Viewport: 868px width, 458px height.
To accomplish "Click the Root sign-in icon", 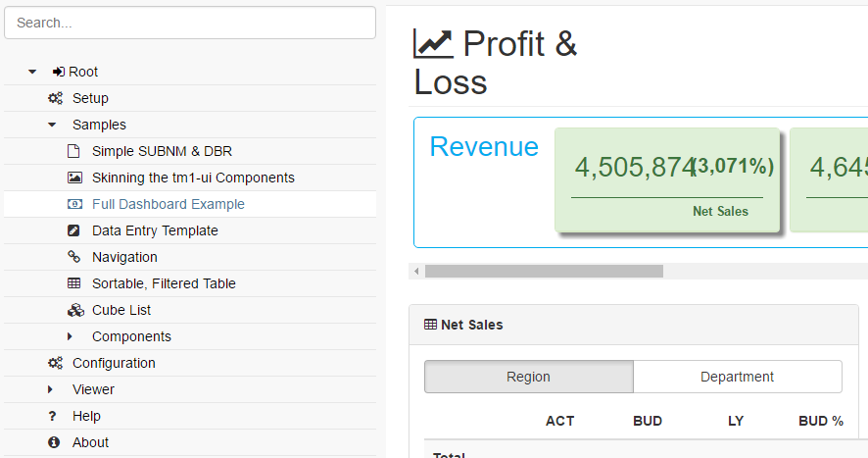I will [59, 72].
